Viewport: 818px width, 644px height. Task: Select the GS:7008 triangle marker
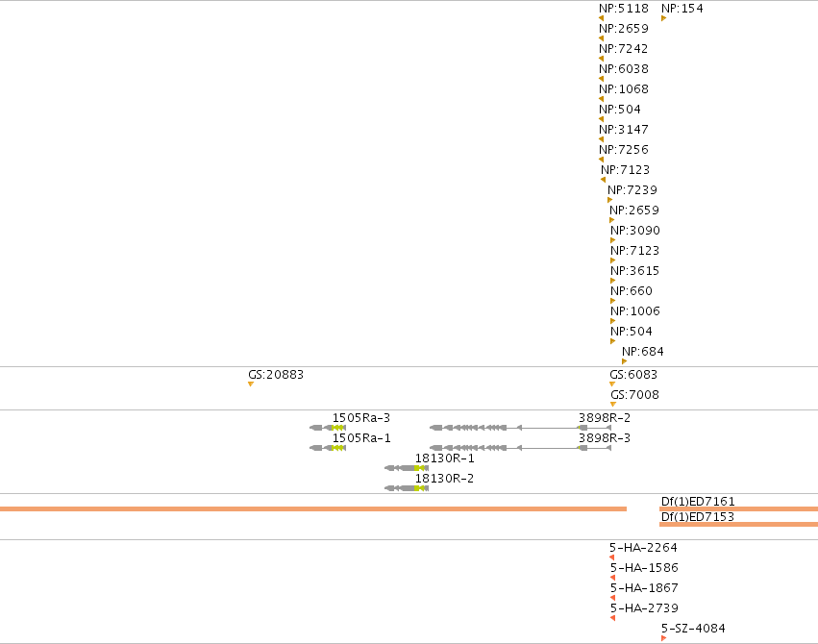(613, 404)
